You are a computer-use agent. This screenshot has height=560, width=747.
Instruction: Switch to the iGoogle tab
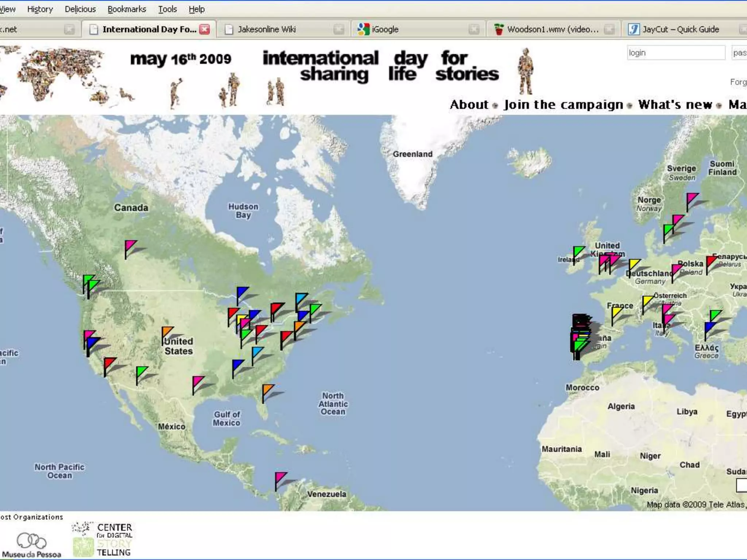[x=385, y=29]
